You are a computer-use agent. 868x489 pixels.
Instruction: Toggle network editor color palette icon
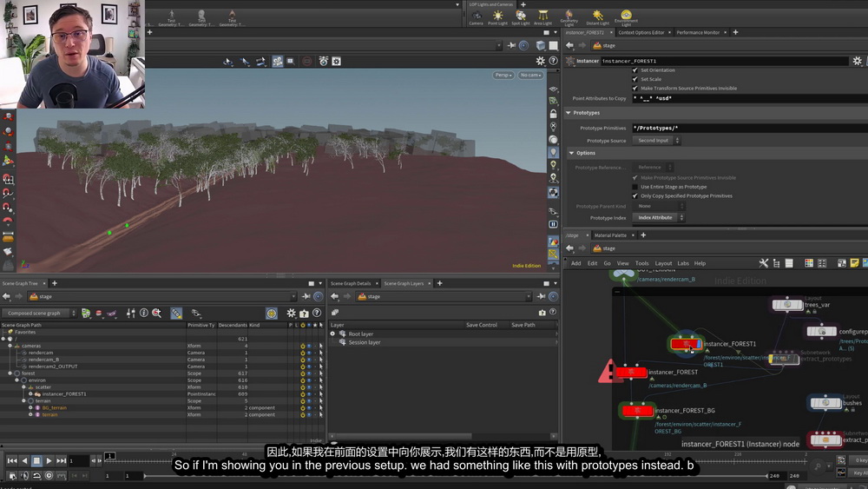[x=809, y=263]
